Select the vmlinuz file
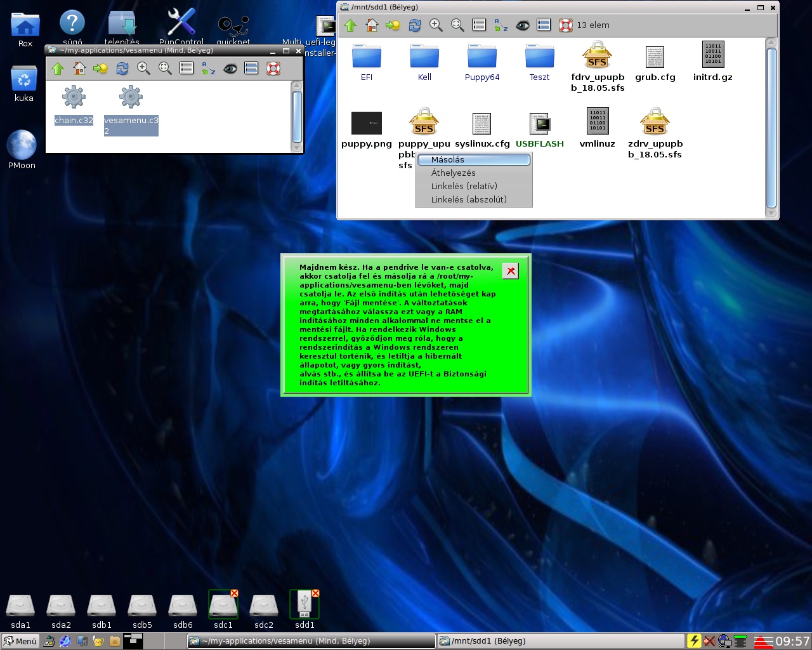Image resolution: width=812 pixels, height=650 pixels. (x=598, y=128)
